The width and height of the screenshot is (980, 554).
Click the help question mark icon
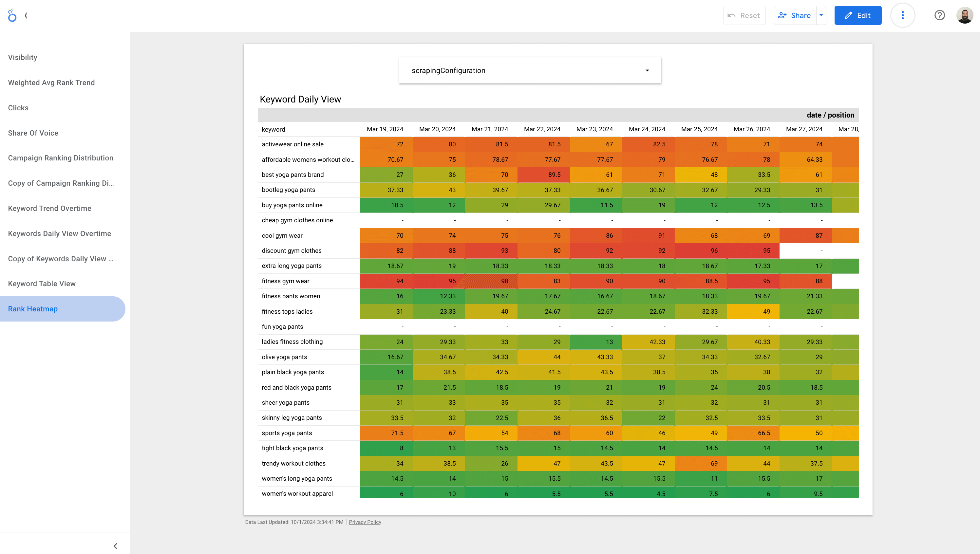tap(940, 15)
